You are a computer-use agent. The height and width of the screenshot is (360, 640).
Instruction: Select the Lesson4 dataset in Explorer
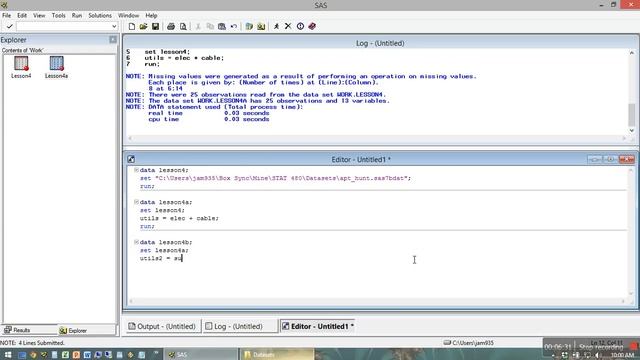coord(21,67)
